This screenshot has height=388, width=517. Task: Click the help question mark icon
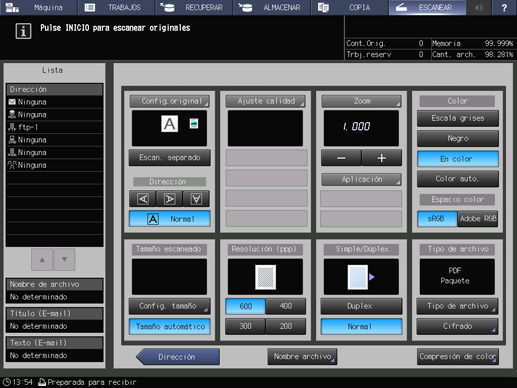pos(504,7)
